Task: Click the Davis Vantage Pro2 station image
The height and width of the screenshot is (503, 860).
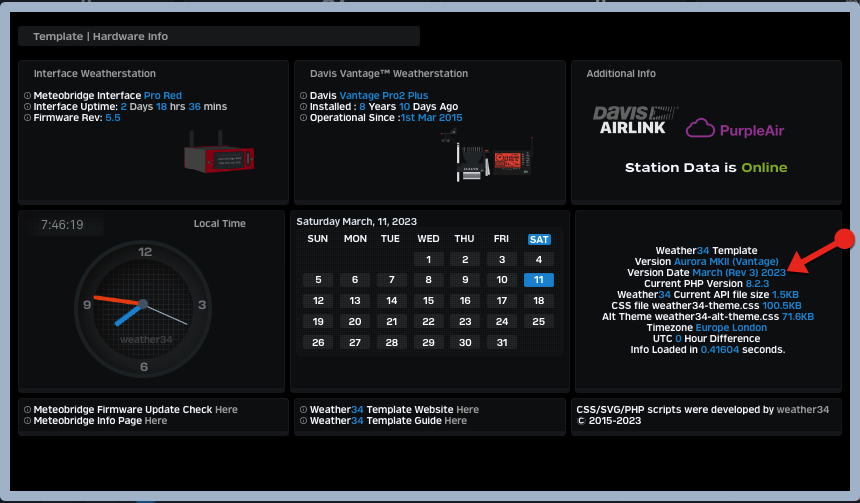Action: [x=487, y=156]
